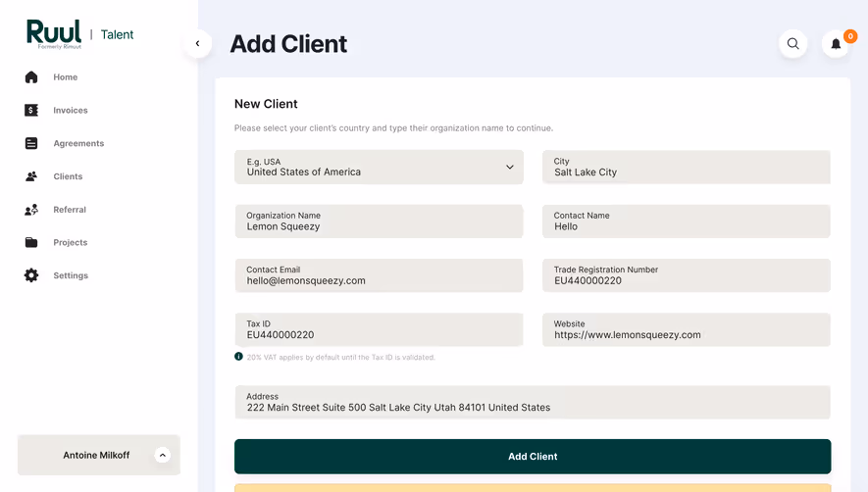This screenshot has width=868, height=492.
Task: Click the Talent label next to logo
Action: pos(117,34)
